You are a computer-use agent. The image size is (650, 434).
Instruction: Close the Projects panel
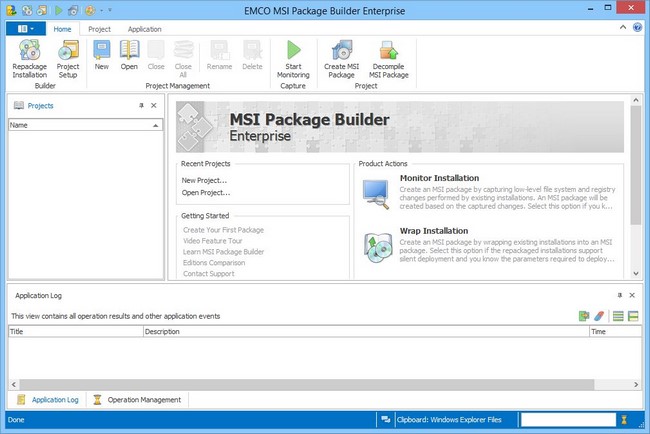[x=154, y=106]
